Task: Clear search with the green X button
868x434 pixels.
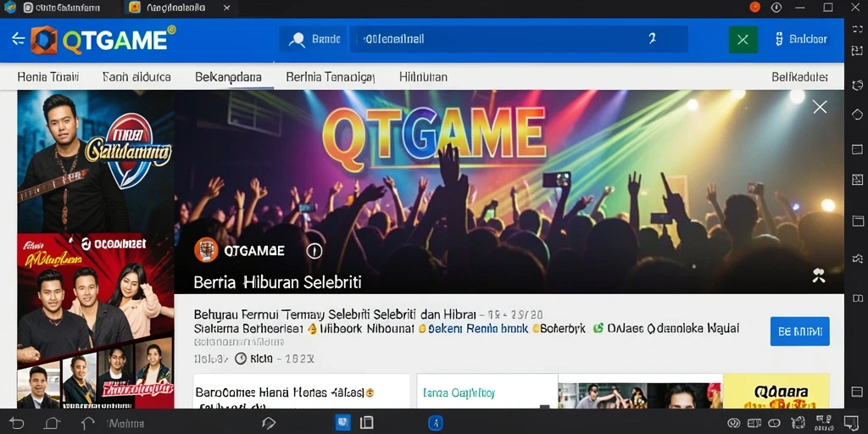Action: click(743, 39)
